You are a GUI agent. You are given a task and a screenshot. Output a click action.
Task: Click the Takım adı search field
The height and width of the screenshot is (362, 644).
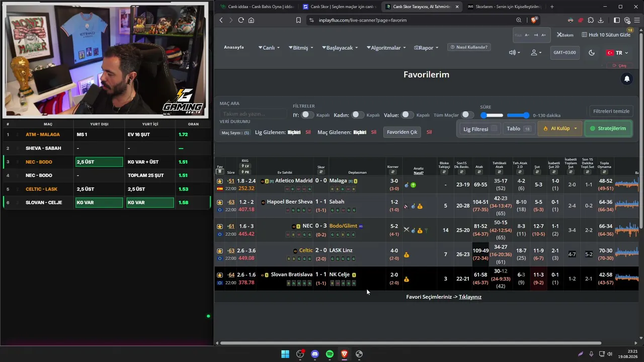(x=254, y=114)
